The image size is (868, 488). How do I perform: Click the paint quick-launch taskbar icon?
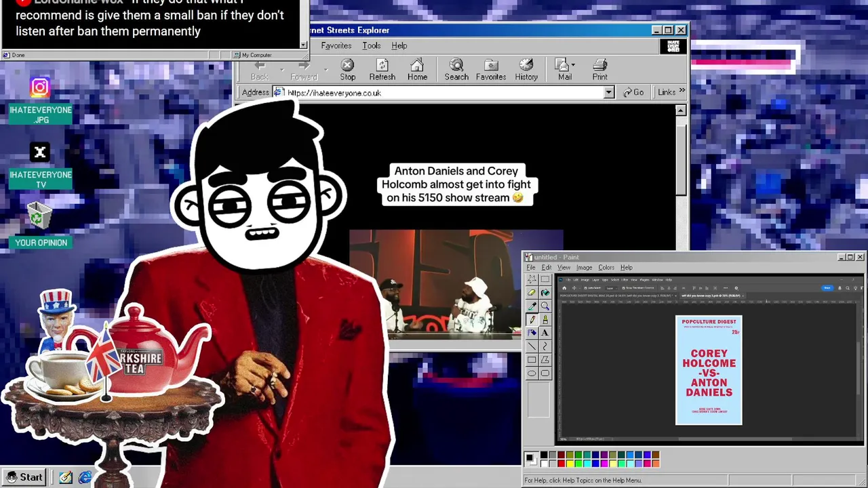click(66, 477)
